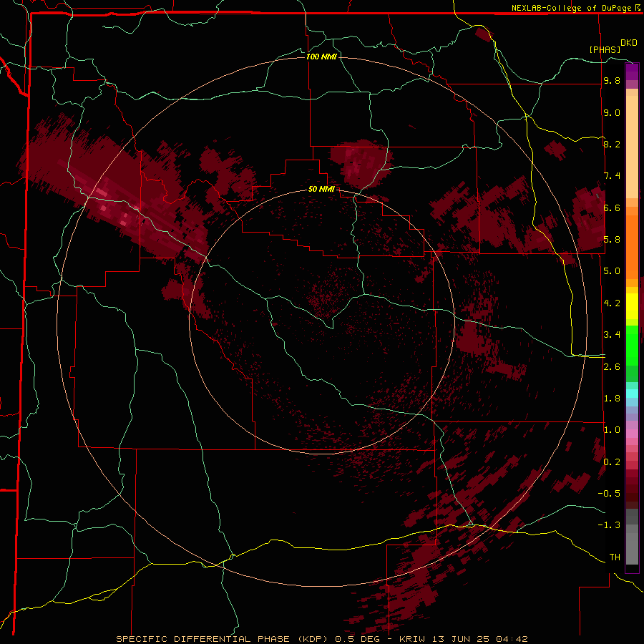Viewport: 644px width, 644px height.
Task: Click the -0.5 value on the scale
Action: [x=609, y=494]
